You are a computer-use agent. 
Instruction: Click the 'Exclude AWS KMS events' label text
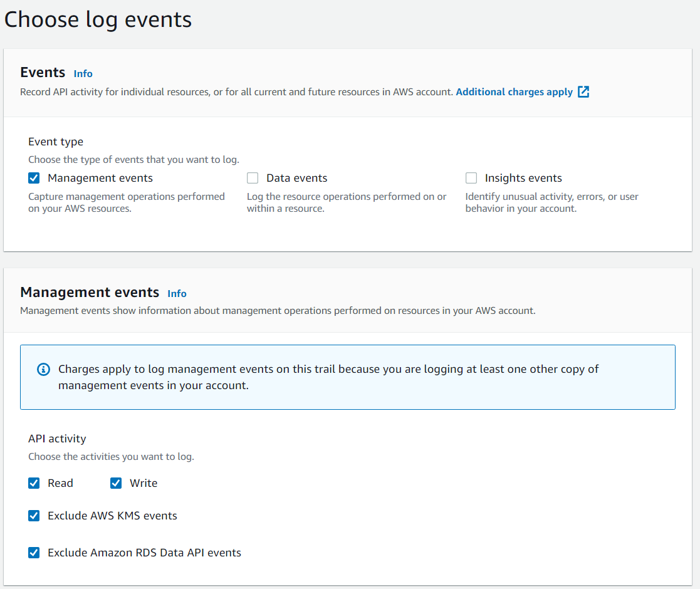click(112, 516)
